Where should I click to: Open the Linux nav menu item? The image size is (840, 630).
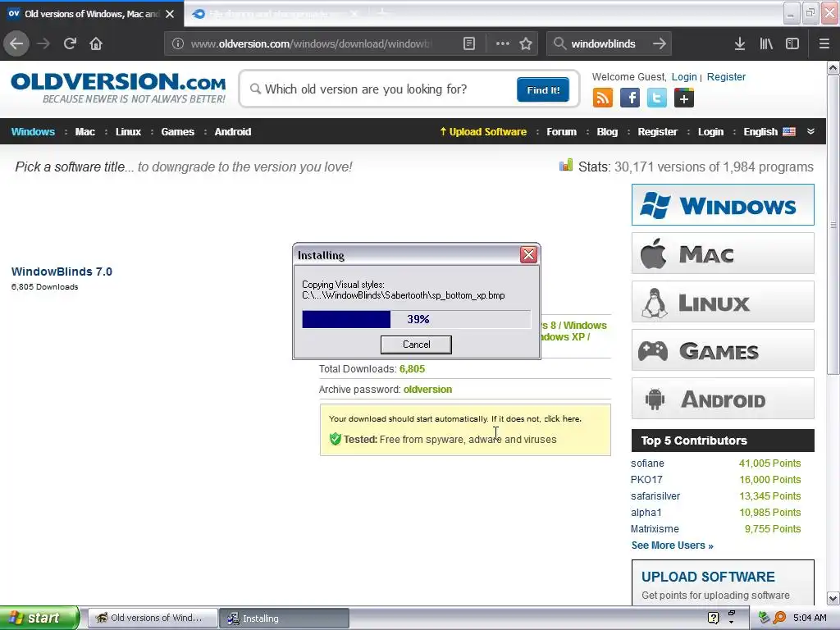tap(129, 132)
